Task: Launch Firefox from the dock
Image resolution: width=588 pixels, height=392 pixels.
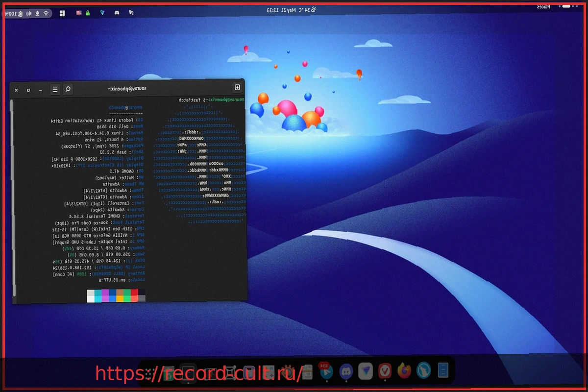Action: tap(404, 370)
